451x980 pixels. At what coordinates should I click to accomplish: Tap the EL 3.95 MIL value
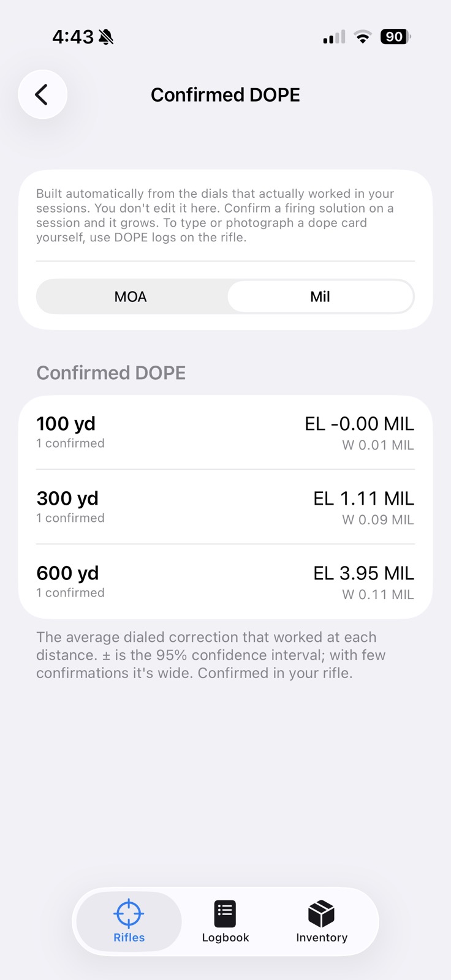(x=363, y=573)
